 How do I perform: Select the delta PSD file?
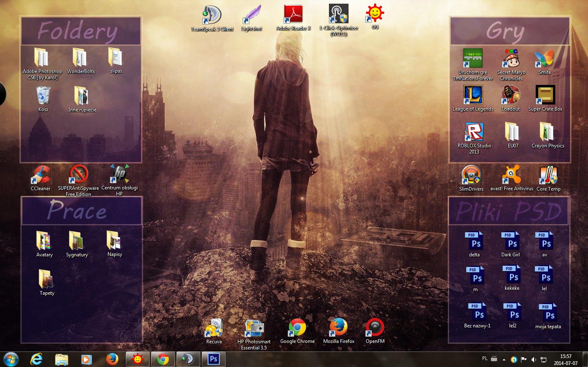tap(474, 244)
